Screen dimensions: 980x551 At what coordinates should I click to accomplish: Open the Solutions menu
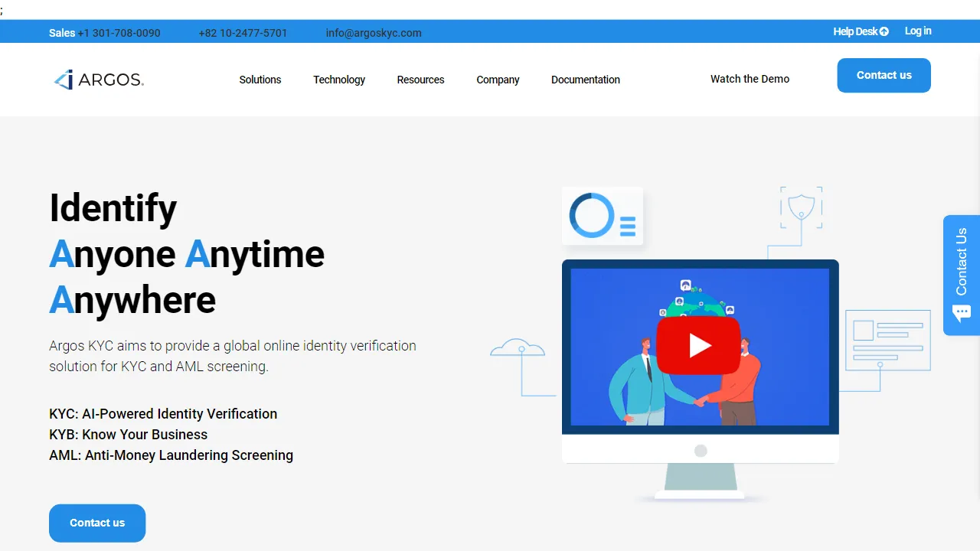(260, 80)
